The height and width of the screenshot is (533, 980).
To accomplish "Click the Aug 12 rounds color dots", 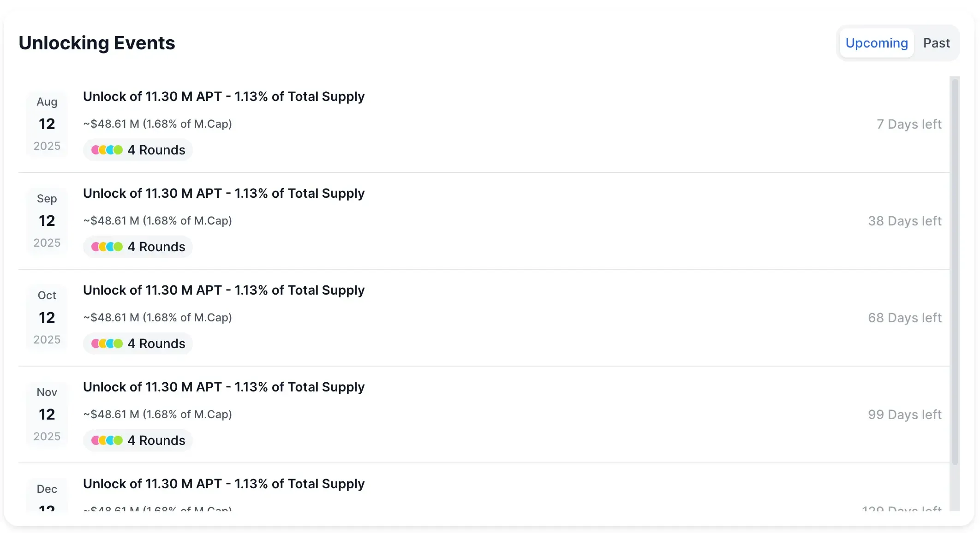I will click(x=107, y=150).
